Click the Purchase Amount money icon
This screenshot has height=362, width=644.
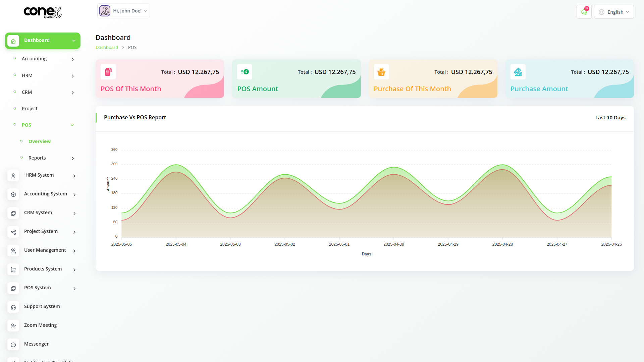(518, 72)
